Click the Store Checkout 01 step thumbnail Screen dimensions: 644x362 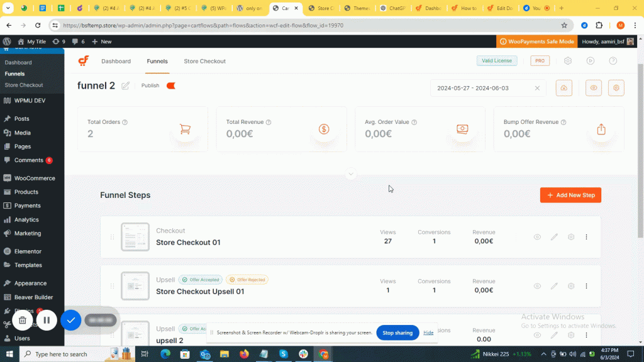pyautogui.click(x=135, y=237)
